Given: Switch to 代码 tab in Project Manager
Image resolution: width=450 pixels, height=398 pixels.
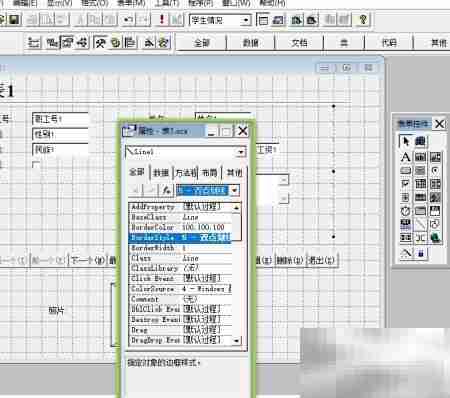Looking at the screenshot, I should 389,43.
